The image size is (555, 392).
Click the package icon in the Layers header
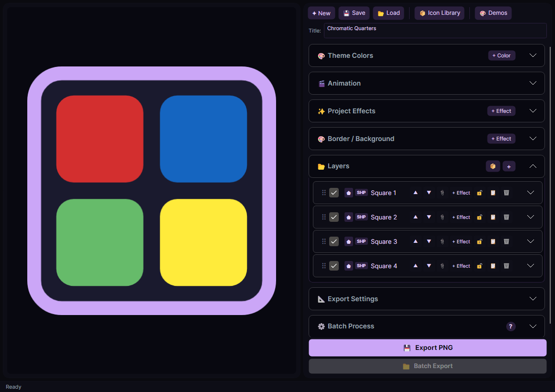[493, 166]
